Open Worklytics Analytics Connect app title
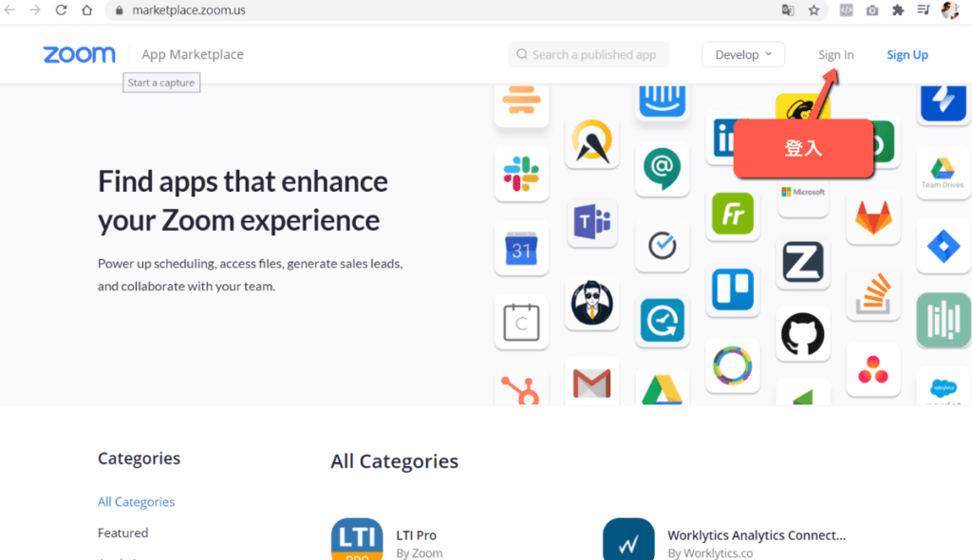The image size is (972, 560). pyautogui.click(x=757, y=535)
